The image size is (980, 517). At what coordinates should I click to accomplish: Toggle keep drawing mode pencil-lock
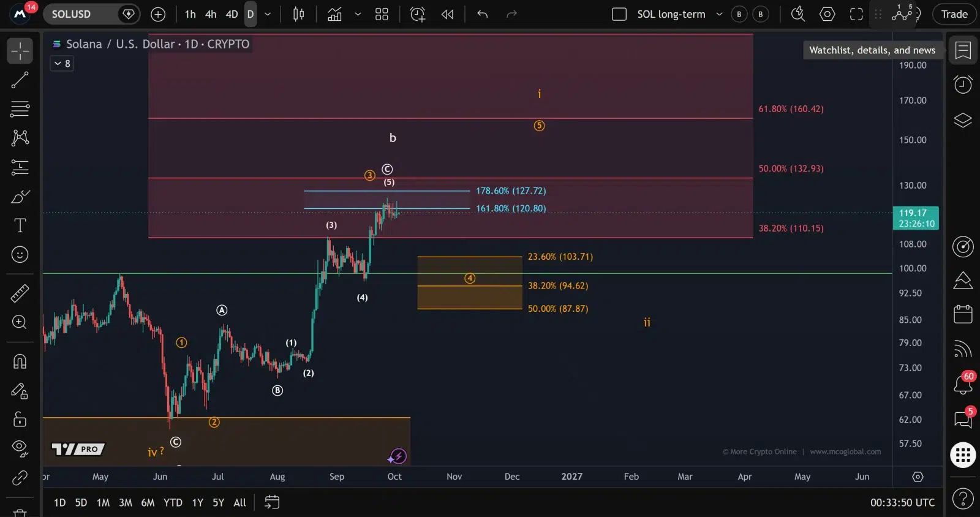20,390
